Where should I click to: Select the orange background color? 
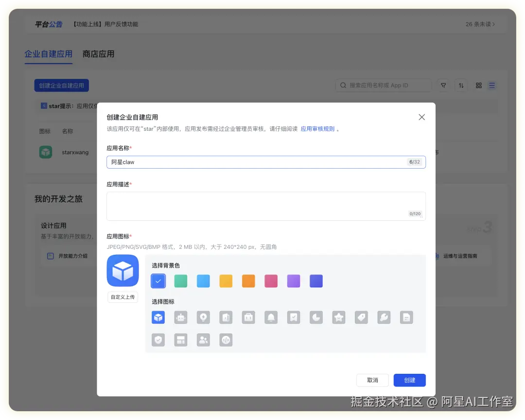248,281
